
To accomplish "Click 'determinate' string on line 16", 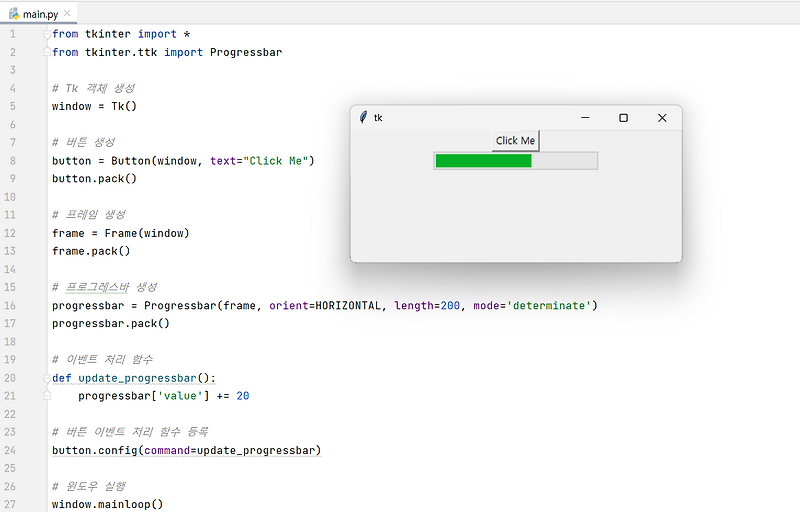I will tap(549, 305).
